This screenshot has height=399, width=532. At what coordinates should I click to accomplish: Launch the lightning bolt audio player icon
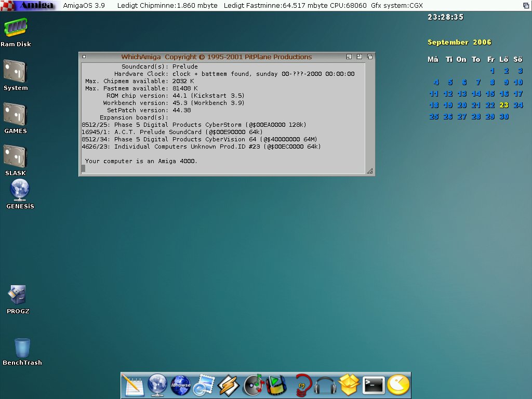pos(228,385)
